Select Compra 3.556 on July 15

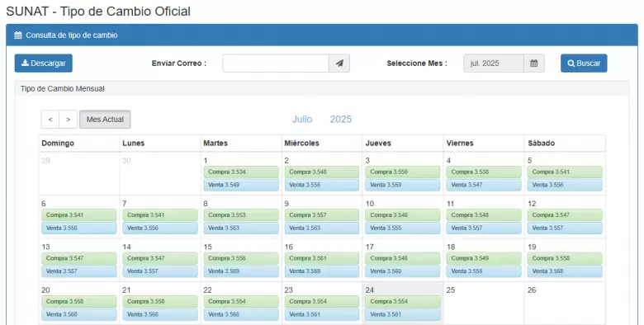pos(241,258)
